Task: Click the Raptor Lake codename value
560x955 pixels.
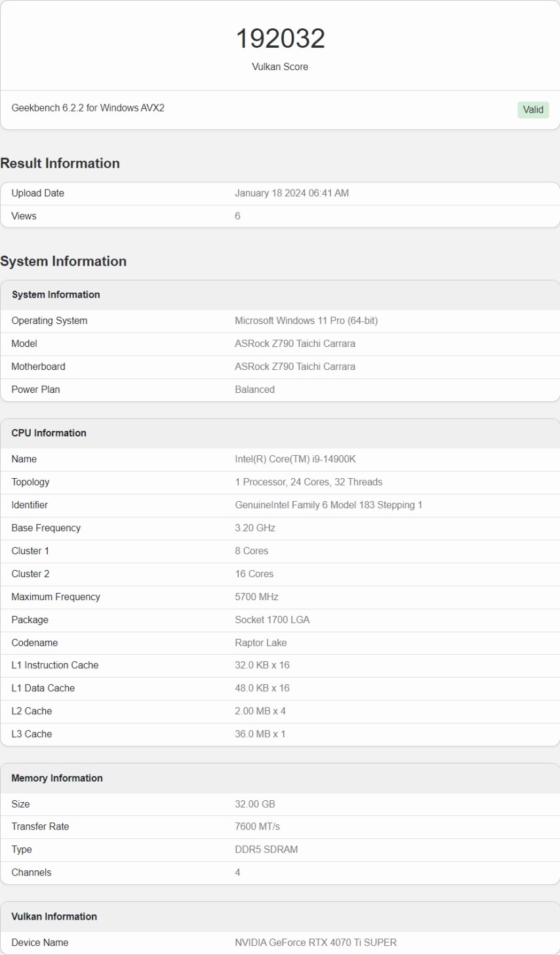Action: pyautogui.click(x=260, y=643)
